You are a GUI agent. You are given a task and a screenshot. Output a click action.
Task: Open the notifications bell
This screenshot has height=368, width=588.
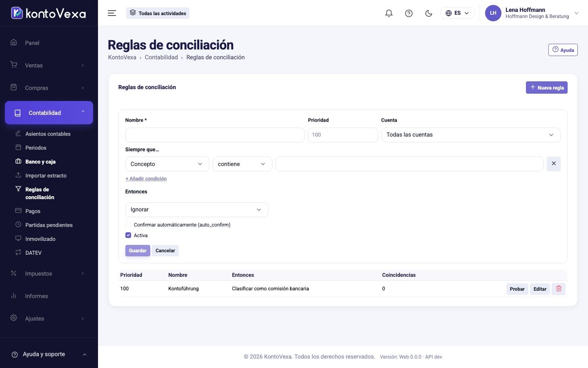click(389, 13)
